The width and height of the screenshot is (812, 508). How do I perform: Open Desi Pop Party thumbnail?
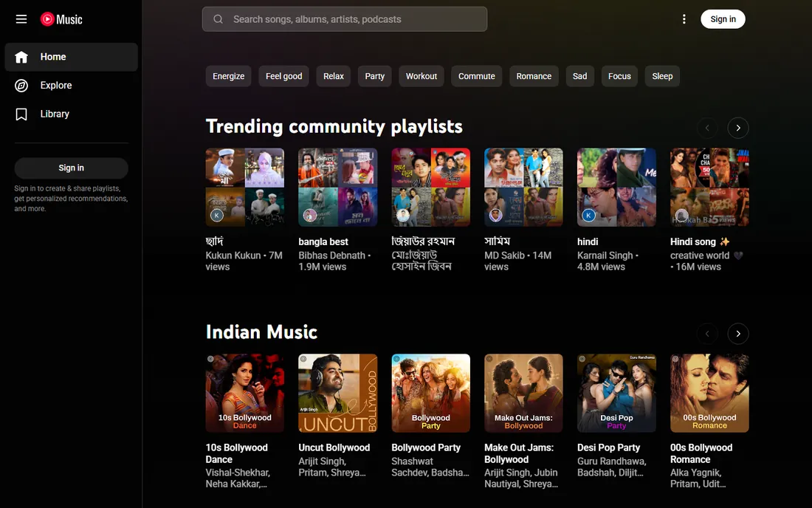616,393
